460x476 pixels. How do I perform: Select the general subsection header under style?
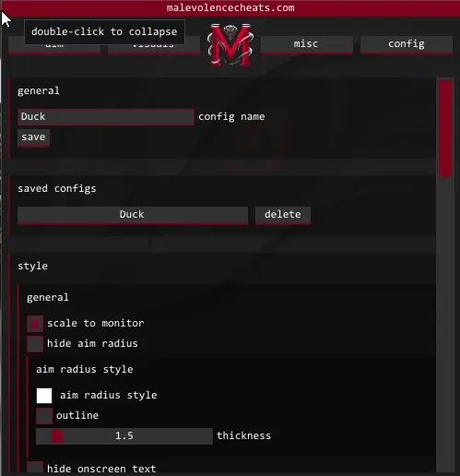(48, 298)
